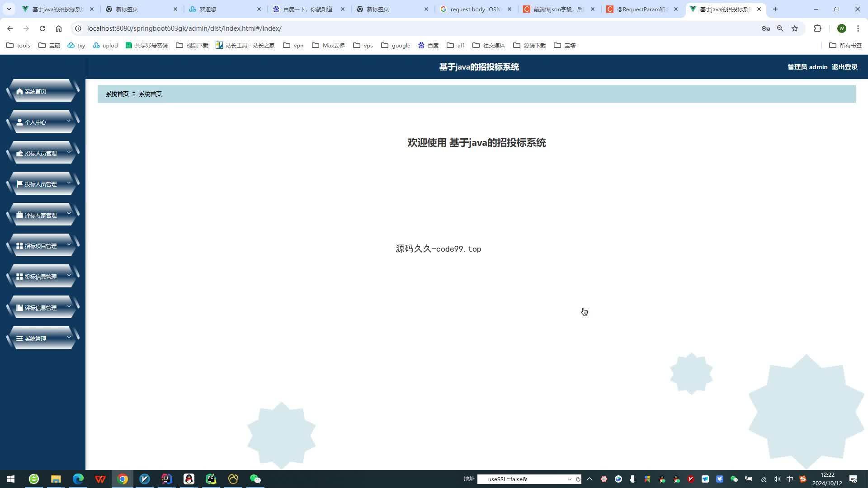Expand the 评标信息管理 section
Viewport: 868px width, 488px height.
pos(43,308)
